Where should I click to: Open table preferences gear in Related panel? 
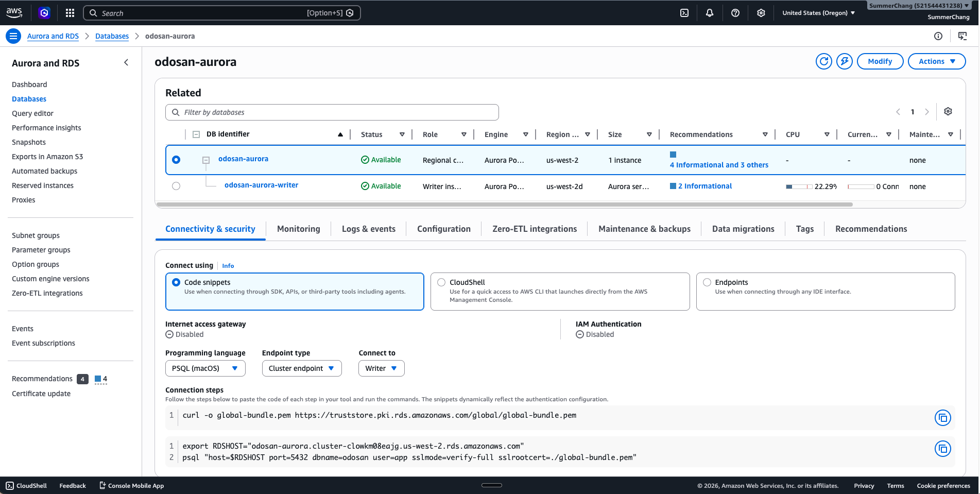click(948, 111)
